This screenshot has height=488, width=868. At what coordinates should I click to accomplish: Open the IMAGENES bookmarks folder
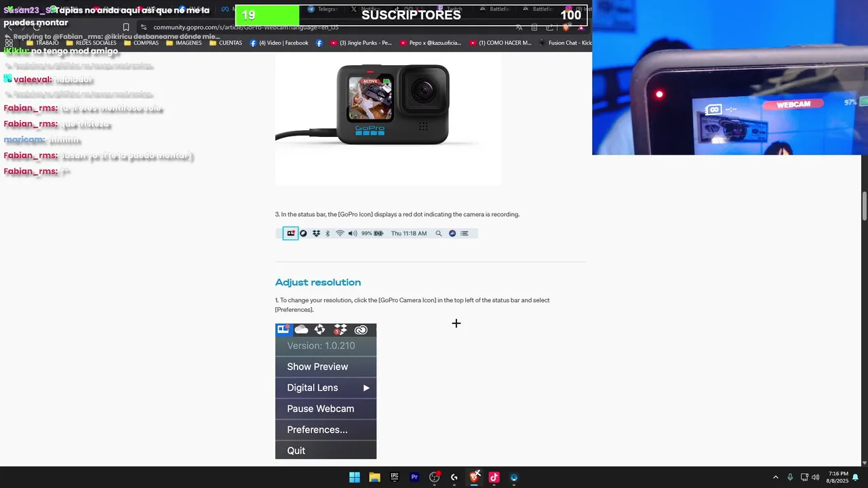pyautogui.click(x=184, y=43)
